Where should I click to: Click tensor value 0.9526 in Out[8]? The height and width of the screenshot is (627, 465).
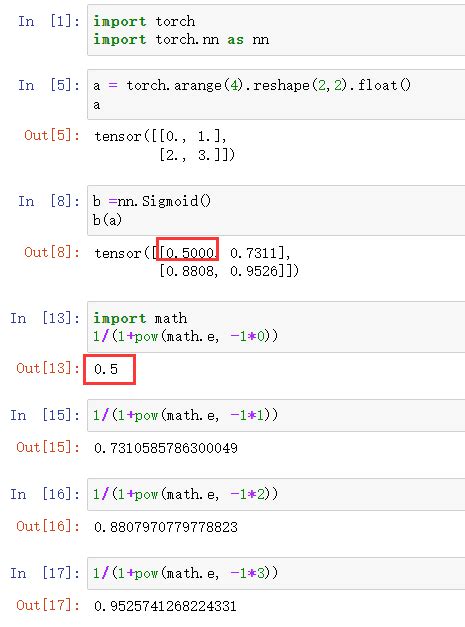[253, 271]
